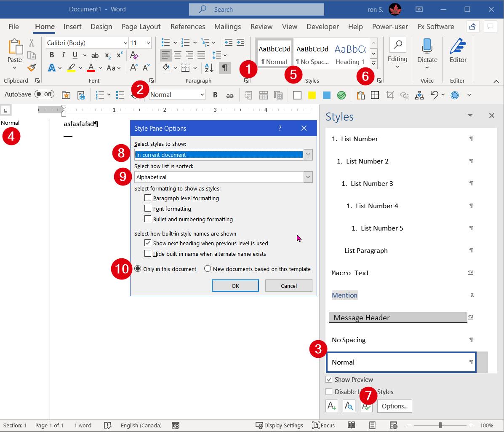The width and height of the screenshot is (504, 432).
Task: Start Dictate microphone
Action: coord(427,46)
